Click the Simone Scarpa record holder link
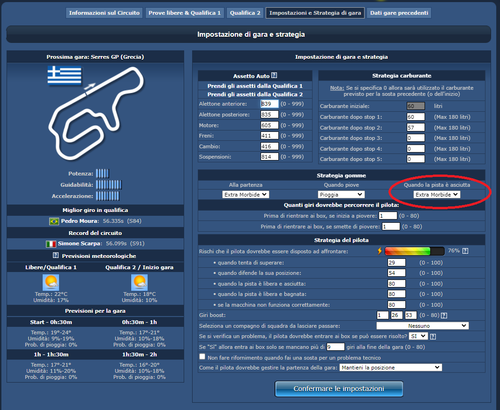 (80, 244)
